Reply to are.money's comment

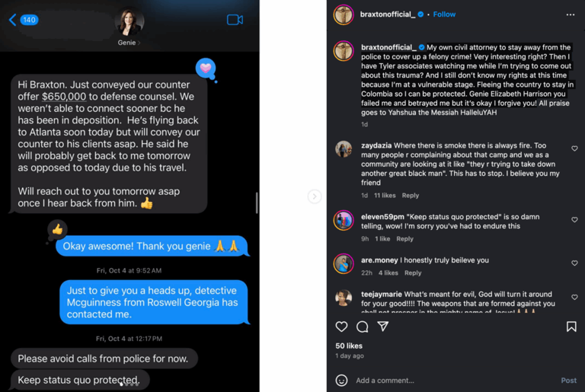pos(413,272)
